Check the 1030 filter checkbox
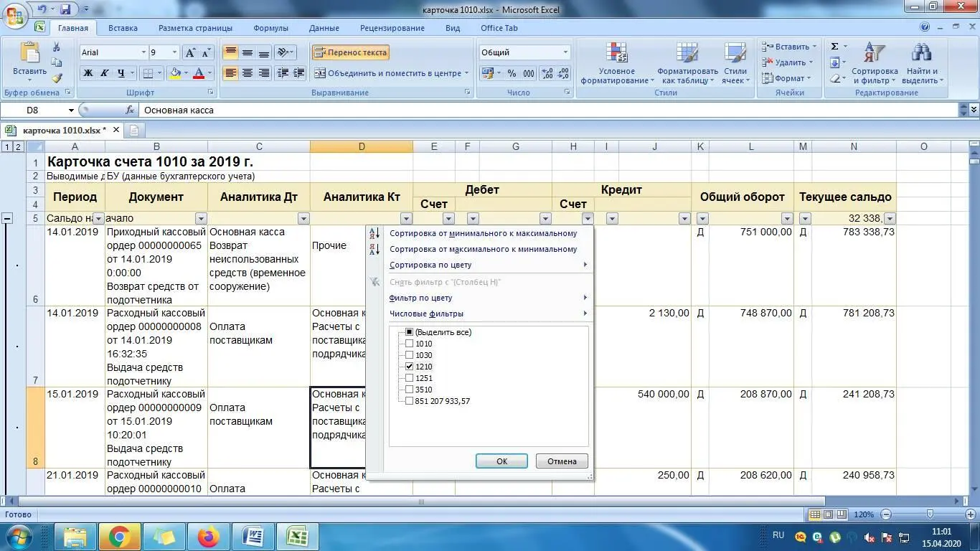This screenshot has width=980, height=551. tap(410, 355)
